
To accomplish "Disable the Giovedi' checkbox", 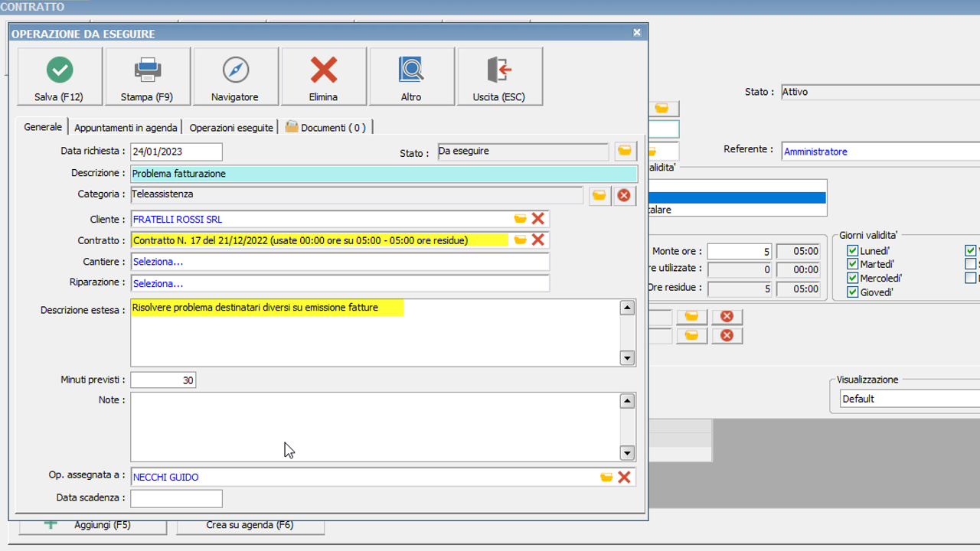I will (852, 292).
